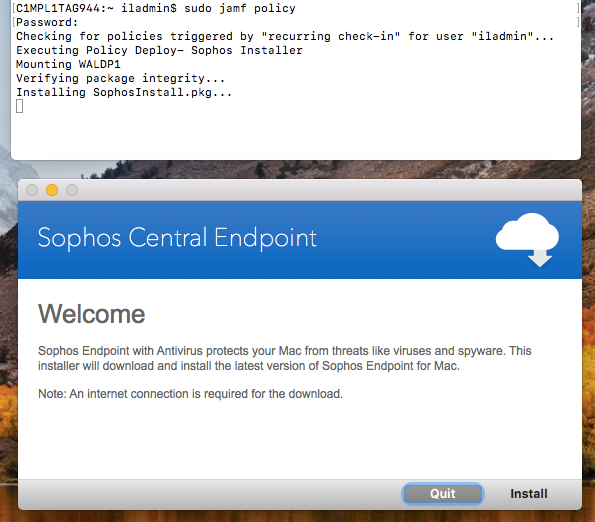Click the Welcome heading
595x522 pixels.
(91, 314)
